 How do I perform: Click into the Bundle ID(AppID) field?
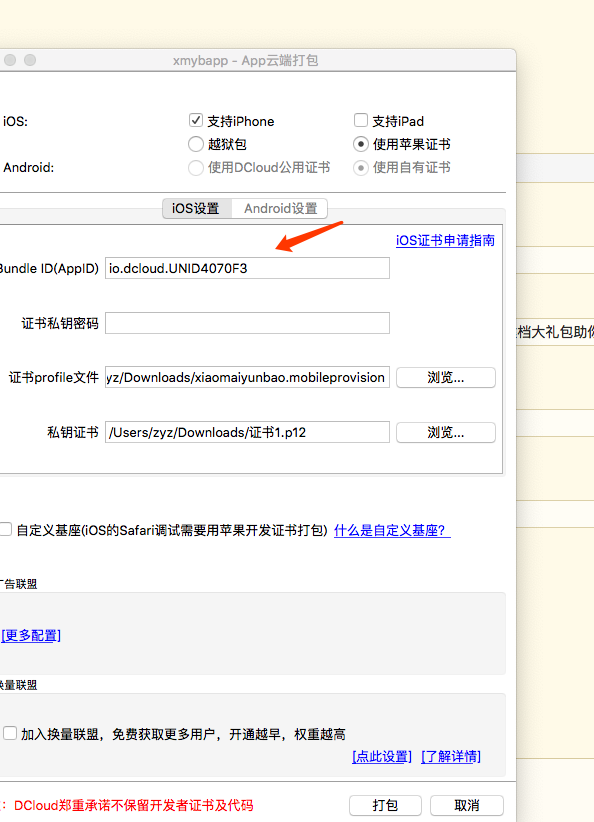247,268
